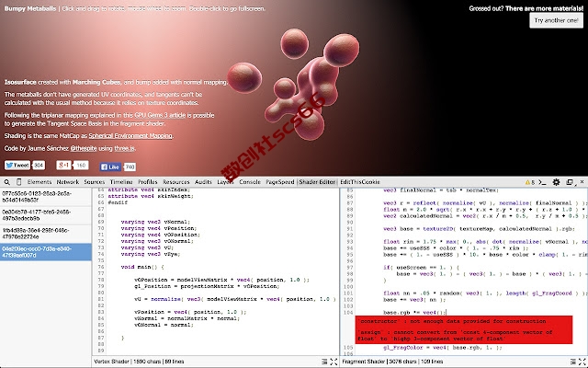The width and height of the screenshot is (588, 368).
Task: Expand vertex shader editor to fullscreen
Action: tap(334, 362)
